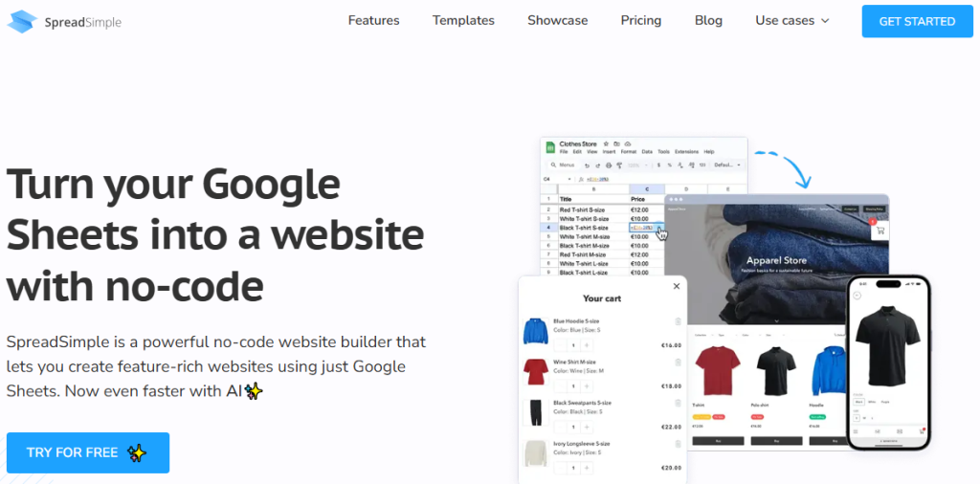Open the File menu in Sheets
980x484 pixels.
[564, 152]
